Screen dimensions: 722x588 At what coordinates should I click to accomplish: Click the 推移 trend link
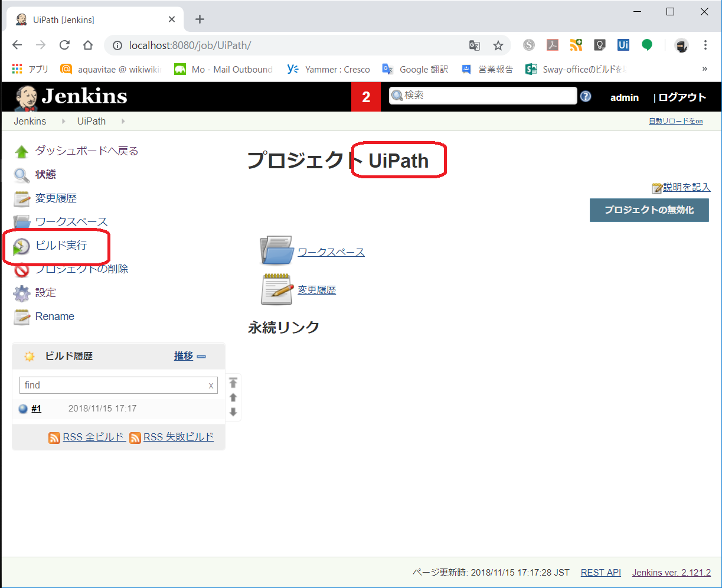(184, 357)
